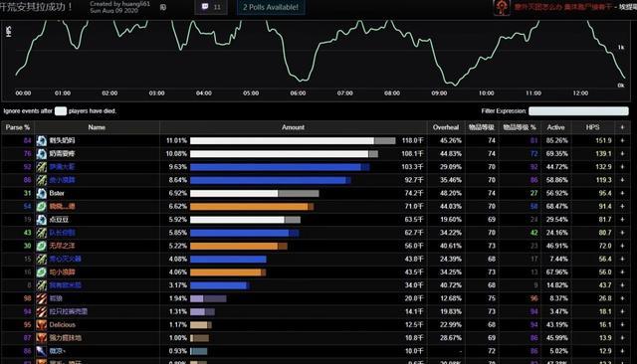The width and height of the screenshot is (637, 364).
Task: Open the Twitch icon button showing 11
Action: tap(211, 7)
